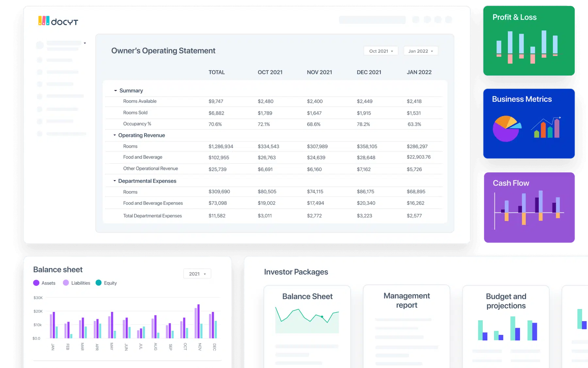588x368 pixels.
Task: Click the OCT 2021 column header
Action: point(270,72)
